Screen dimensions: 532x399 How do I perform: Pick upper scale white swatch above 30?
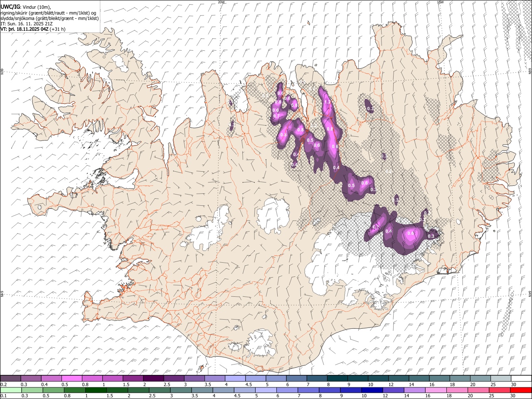[x=521, y=378]
